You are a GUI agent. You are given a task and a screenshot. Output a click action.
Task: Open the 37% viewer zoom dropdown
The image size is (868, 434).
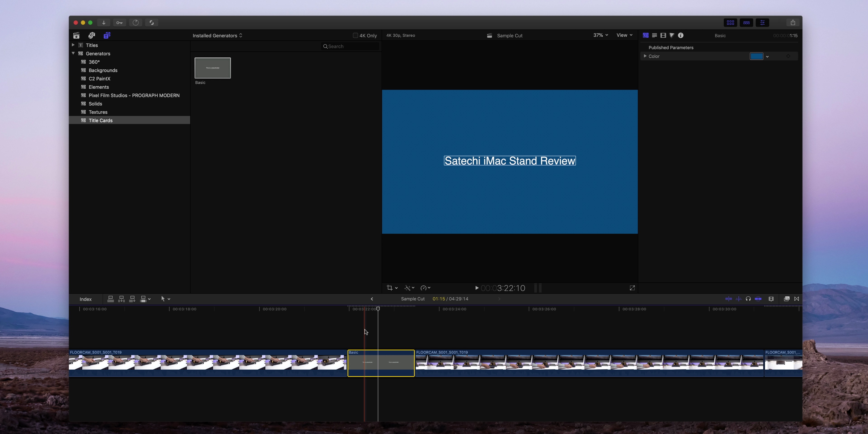point(600,35)
